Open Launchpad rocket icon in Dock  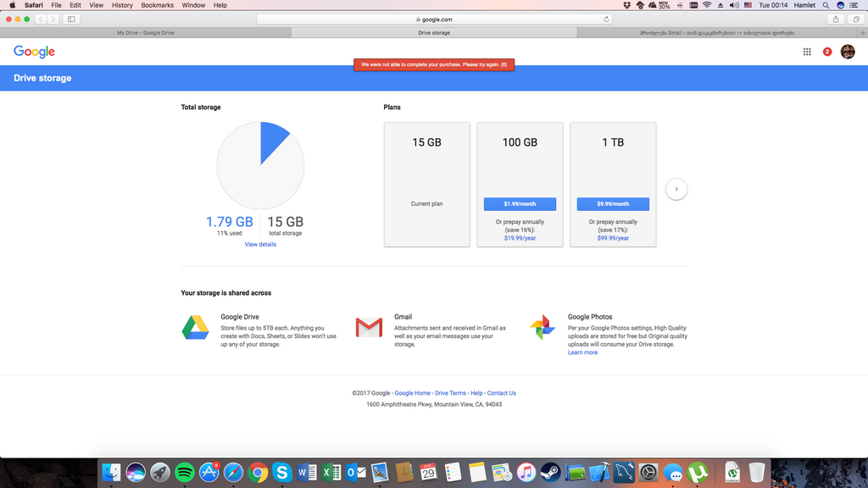click(x=160, y=473)
